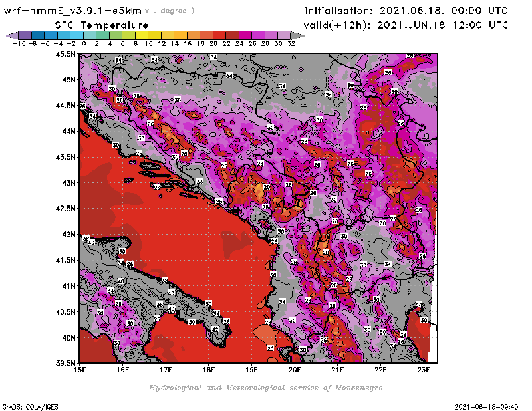The height and width of the screenshot is (411, 532).
Task: Click the '45N' latitude axis label
Action: pos(68,80)
